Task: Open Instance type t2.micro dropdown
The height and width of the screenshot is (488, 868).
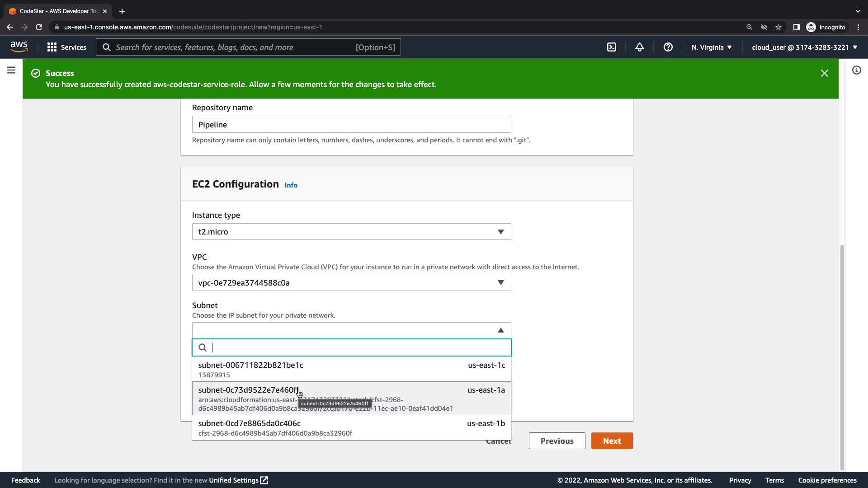Action: (x=351, y=232)
